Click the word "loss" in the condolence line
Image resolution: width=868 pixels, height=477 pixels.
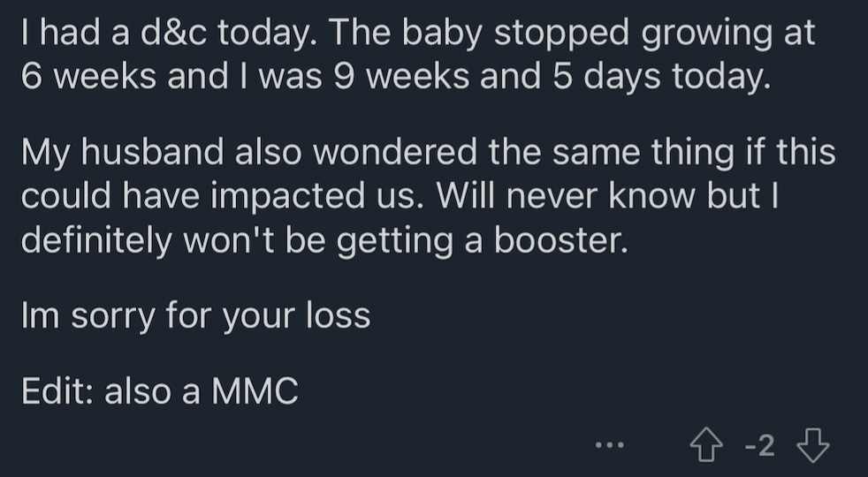338,316
